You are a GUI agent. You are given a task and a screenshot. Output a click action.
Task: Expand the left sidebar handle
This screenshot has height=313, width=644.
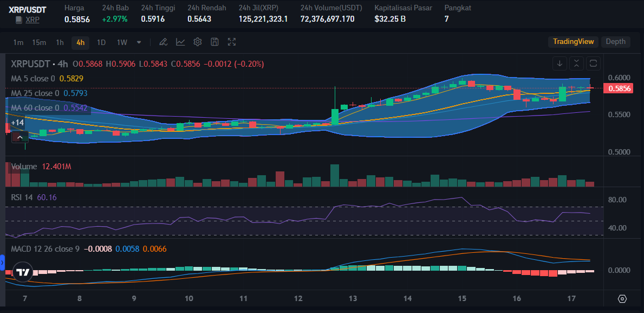point(2,263)
